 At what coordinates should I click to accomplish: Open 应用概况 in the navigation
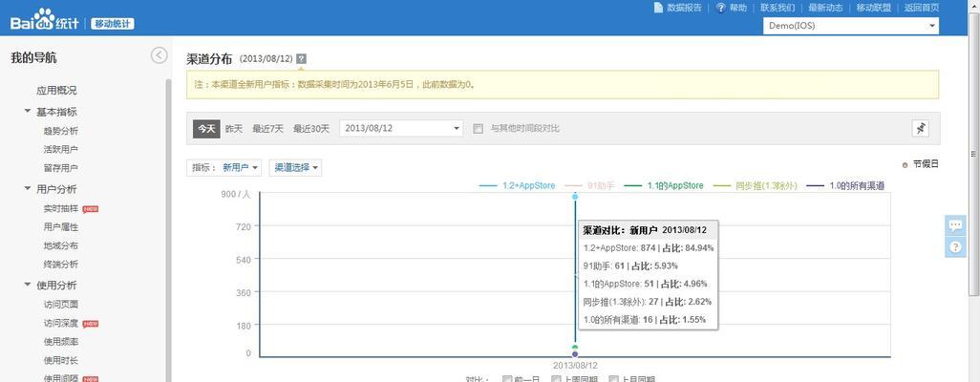56,91
